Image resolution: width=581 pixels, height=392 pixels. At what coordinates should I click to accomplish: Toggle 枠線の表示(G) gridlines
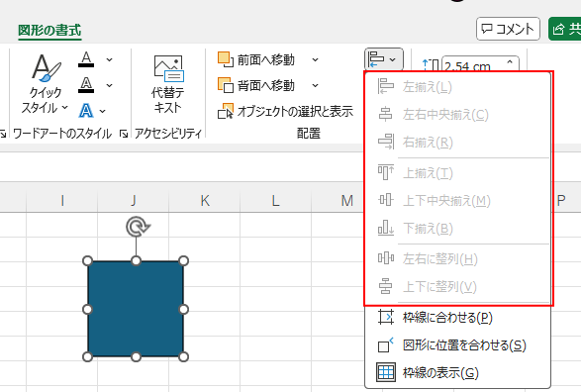[x=457, y=372]
